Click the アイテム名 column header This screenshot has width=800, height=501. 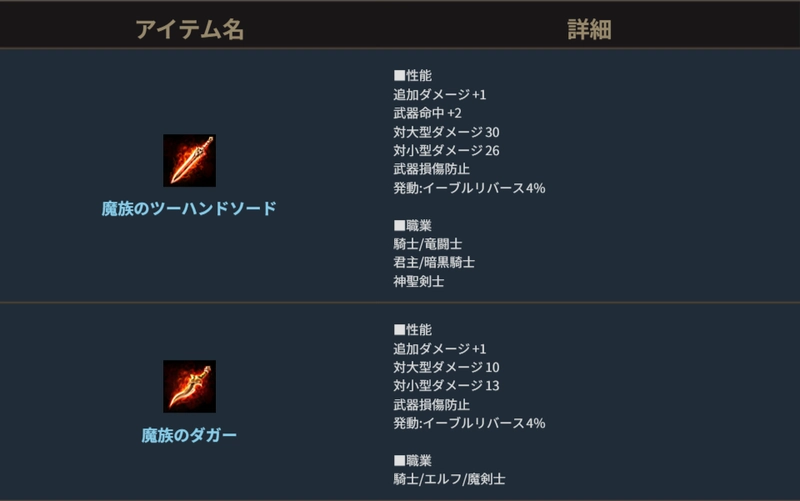click(189, 30)
